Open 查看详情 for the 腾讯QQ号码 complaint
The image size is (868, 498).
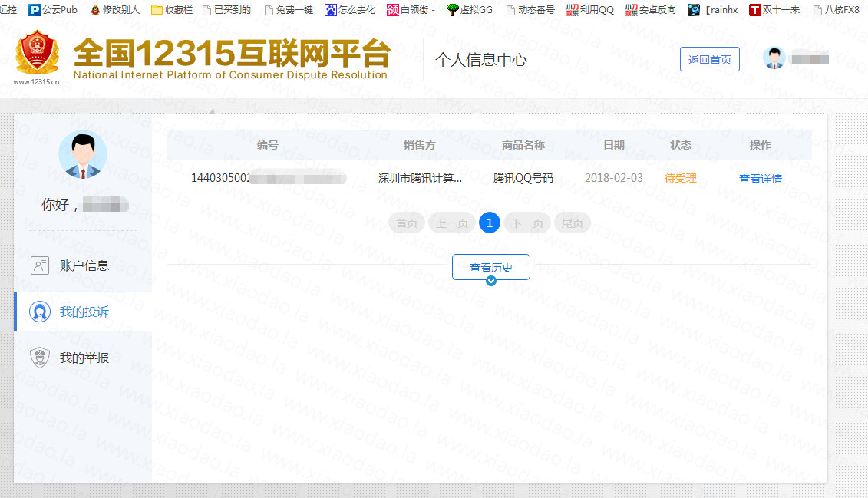(760, 179)
